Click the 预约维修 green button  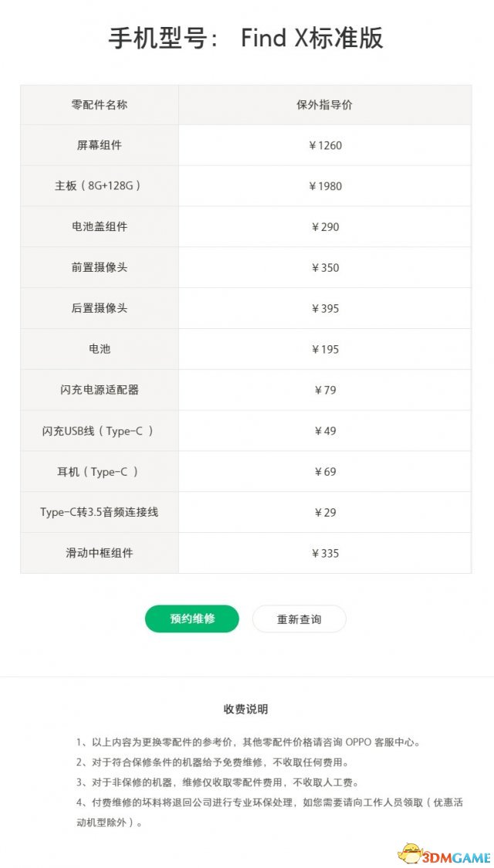[192, 619]
